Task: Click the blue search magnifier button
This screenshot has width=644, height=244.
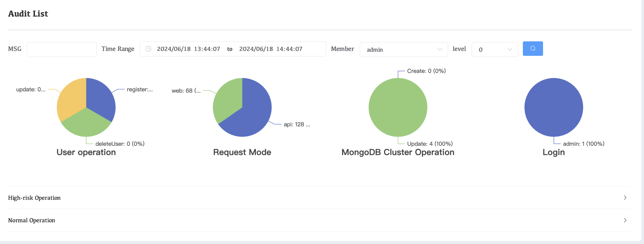Action: point(533,49)
